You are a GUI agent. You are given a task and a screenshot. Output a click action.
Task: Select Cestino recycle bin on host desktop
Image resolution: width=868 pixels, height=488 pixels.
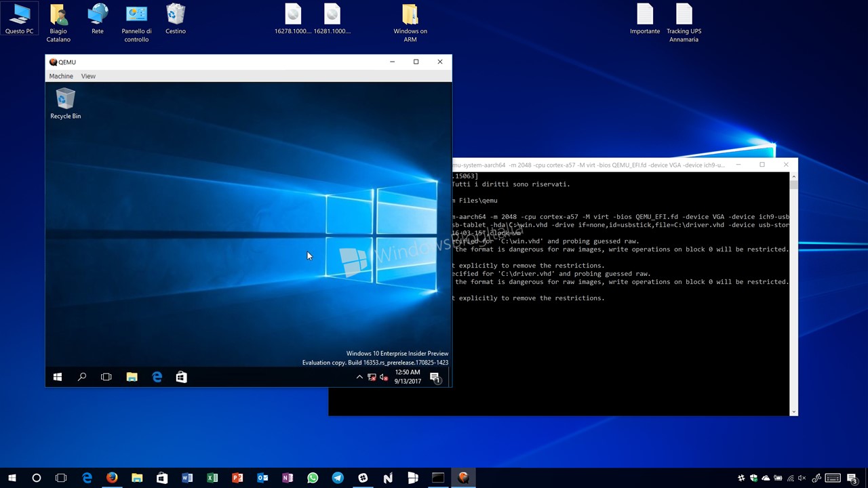point(176,18)
